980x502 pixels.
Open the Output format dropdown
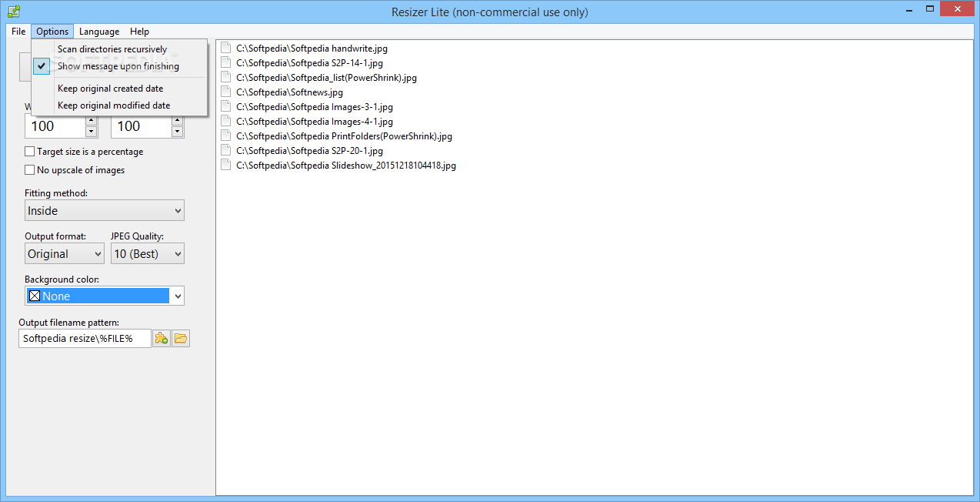tap(65, 253)
